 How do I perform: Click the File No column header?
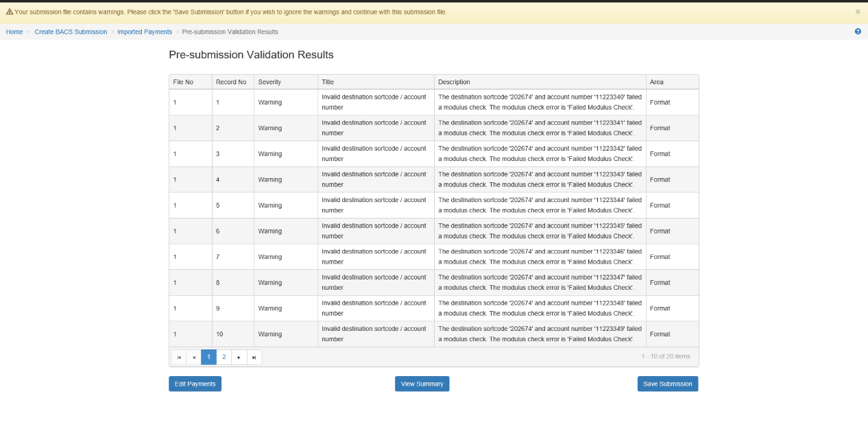[x=183, y=82]
